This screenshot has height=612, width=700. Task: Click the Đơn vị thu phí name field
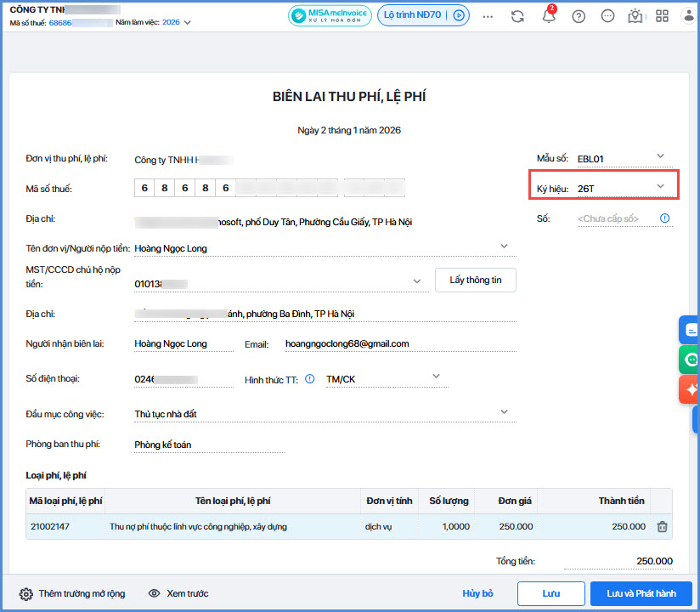pos(183,160)
